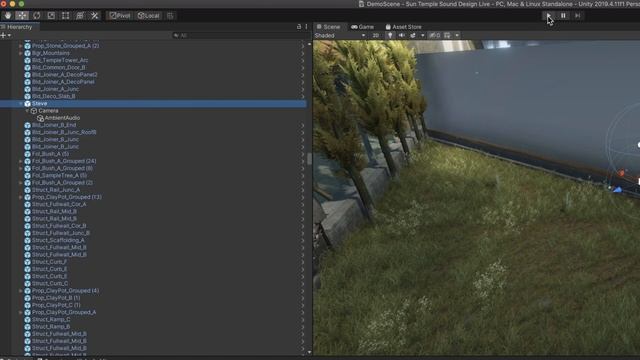Viewport: 640px width, 360px height.
Task: Select the Rotate tool
Action: 37,16
